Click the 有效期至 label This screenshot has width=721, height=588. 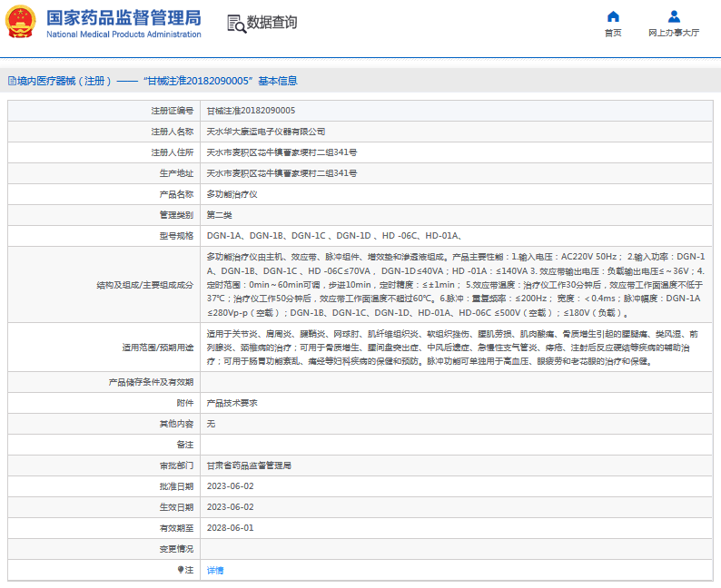click(x=176, y=528)
